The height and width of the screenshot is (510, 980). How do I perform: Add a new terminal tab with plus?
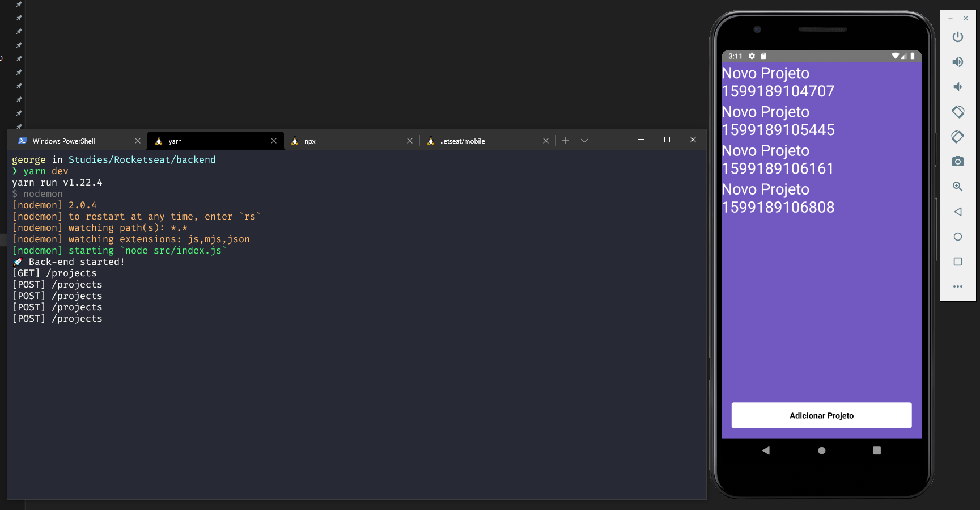(565, 141)
